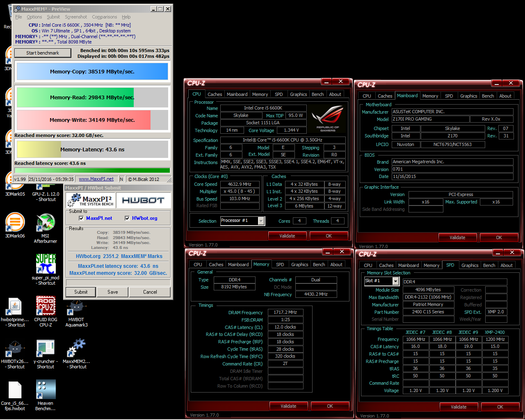The height and width of the screenshot is (420, 525).
Task: Open the Bench tab in CPU window
Action: [x=318, y=94]
